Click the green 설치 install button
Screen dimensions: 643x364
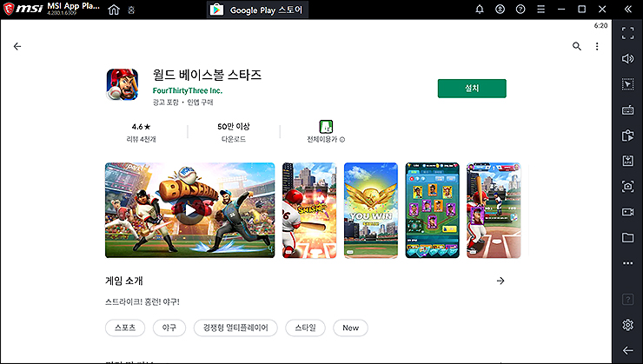472,89
